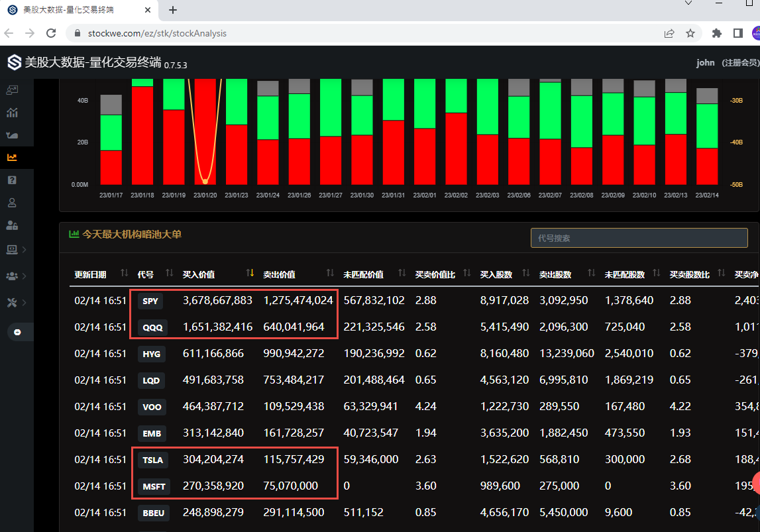Toggle the sidebar collapse round button

click(17, 332)
